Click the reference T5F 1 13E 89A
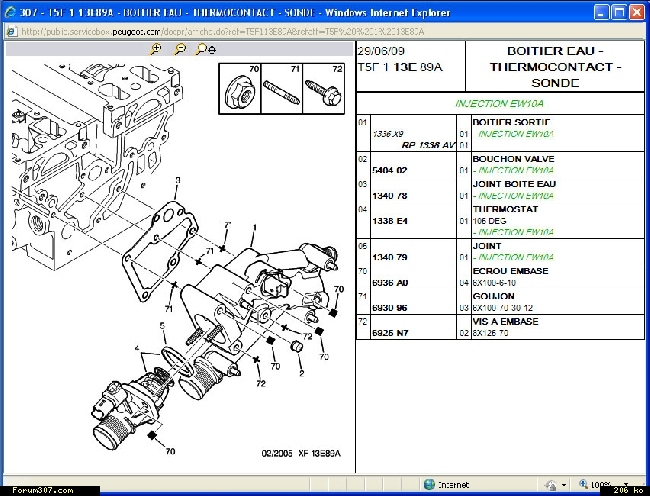This screenshot has height=496, width=650. 400,67
